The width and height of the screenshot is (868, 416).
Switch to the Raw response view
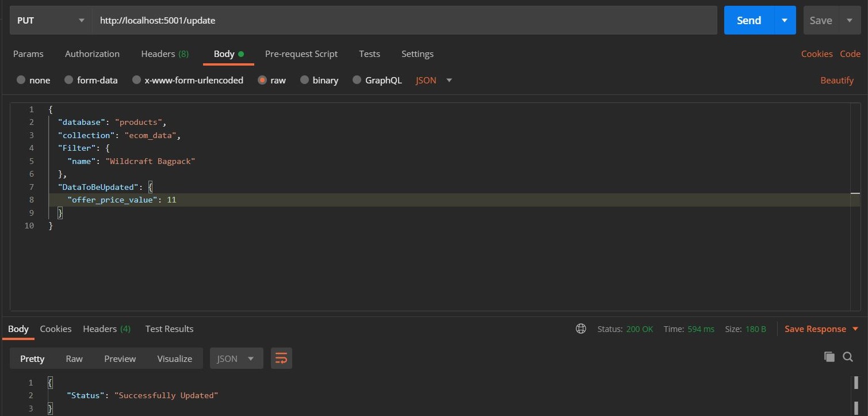tap(74, 358)
